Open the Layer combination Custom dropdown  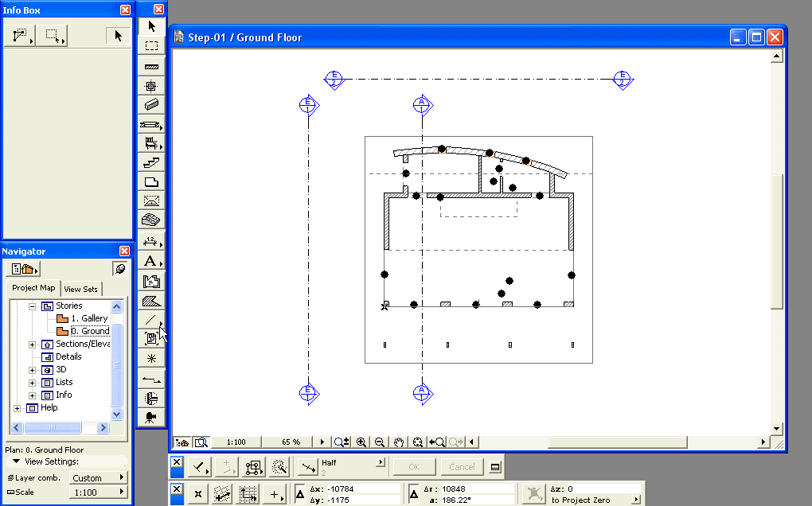click(x=98, y=477)
